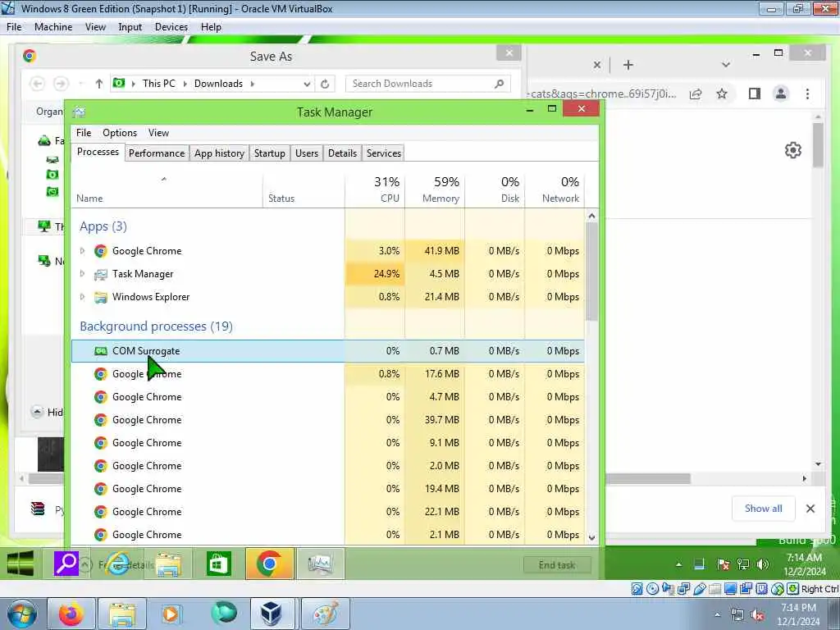This screenshot has width=840, height=630.
Task: Click the refresh icon in Save As dialog
Action: tap(325, 84)
